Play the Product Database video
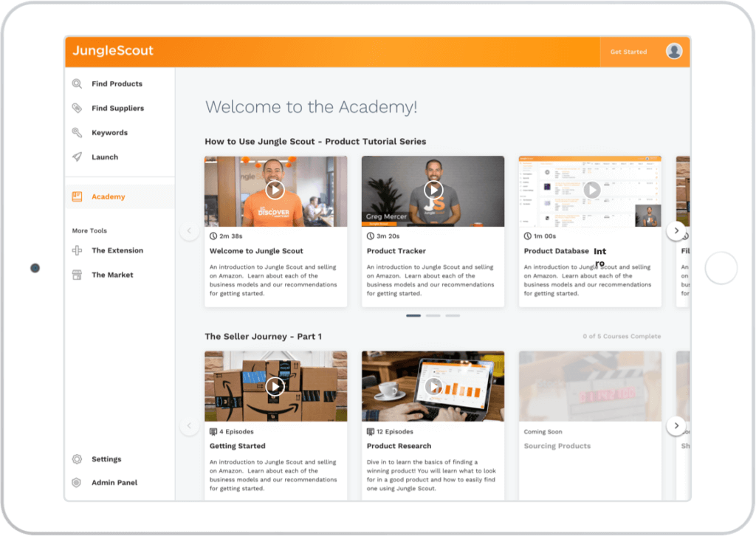The image size is (756, 536). coord(591,190)
